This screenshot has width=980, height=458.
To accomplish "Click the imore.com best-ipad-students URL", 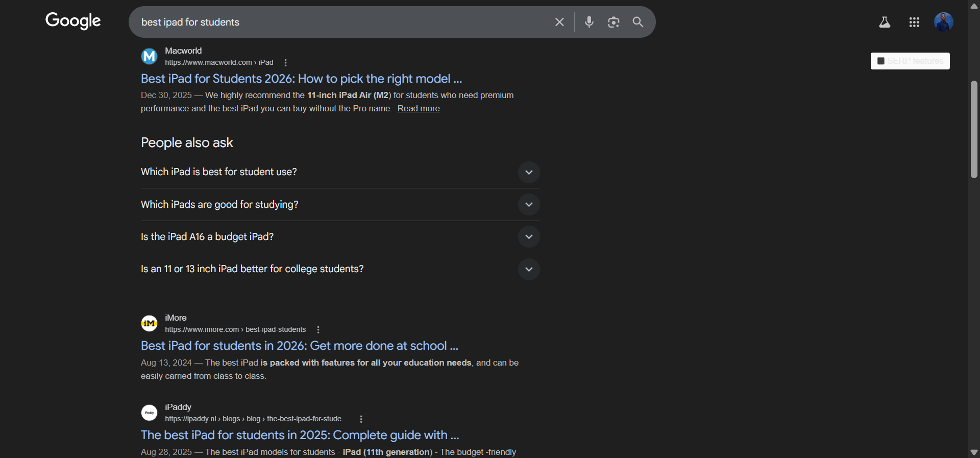I will click(x=235, y=329).
